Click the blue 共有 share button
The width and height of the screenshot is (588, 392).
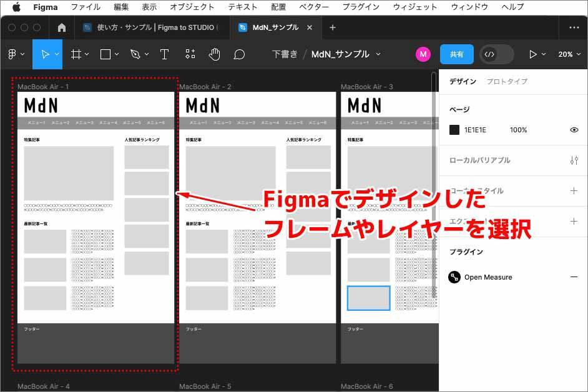coord(456,54)
